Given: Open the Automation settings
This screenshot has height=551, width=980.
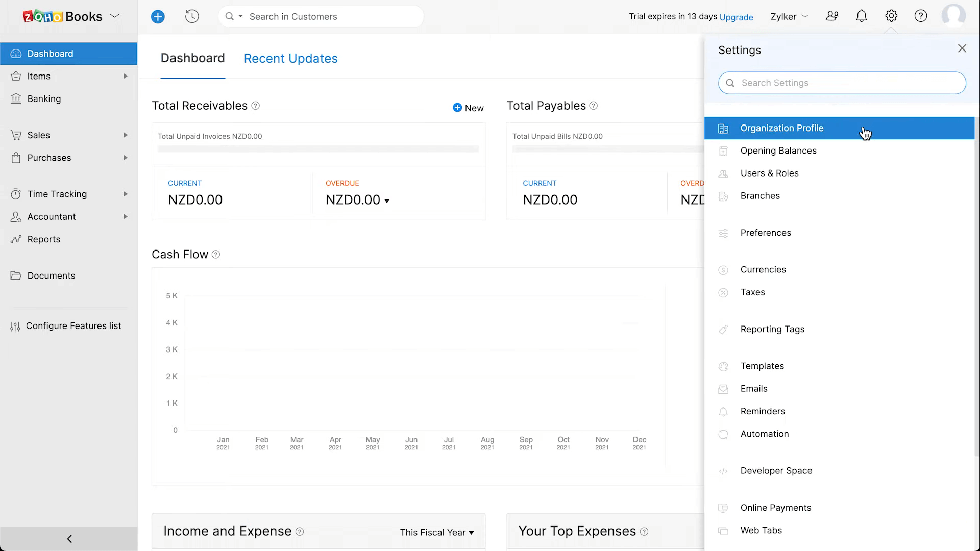Looking at the screenshot, I should click(x=765, y=434).
